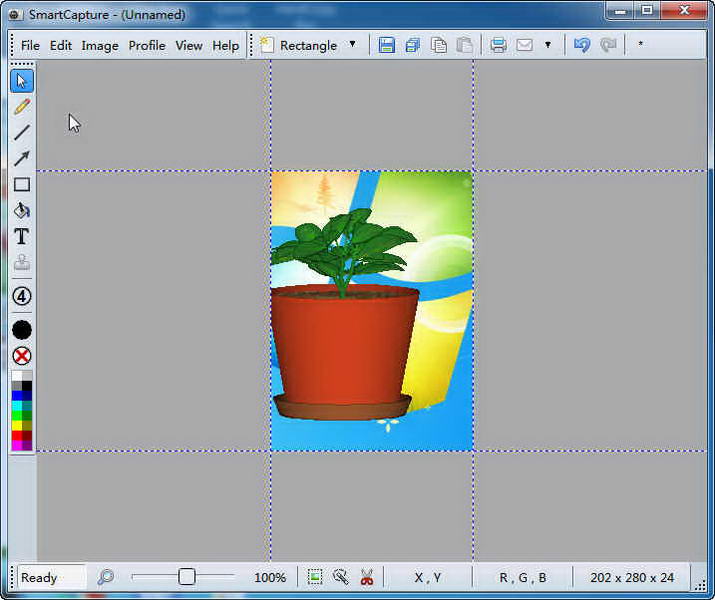Select the pencil drawing tool

pos(21,107)
